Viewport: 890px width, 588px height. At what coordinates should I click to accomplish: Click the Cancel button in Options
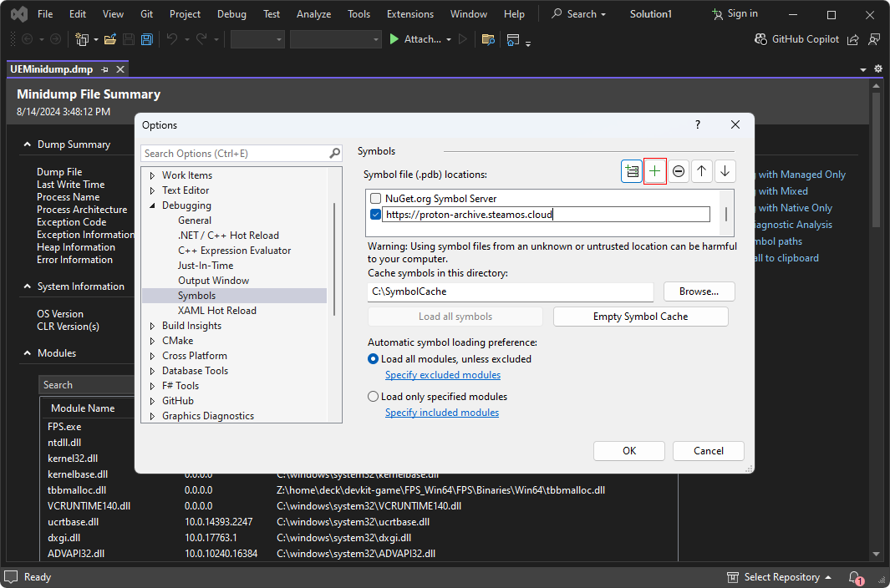point(709,451)
